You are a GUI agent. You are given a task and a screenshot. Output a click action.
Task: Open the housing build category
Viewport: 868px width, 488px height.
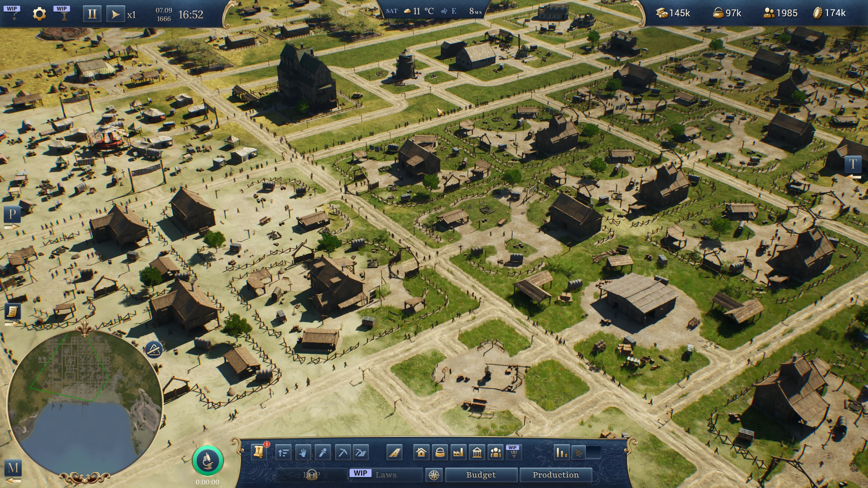point(421,452)
